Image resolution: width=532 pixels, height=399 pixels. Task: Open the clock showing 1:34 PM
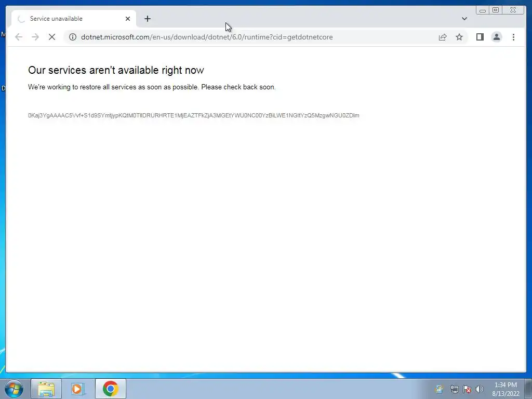506,389
